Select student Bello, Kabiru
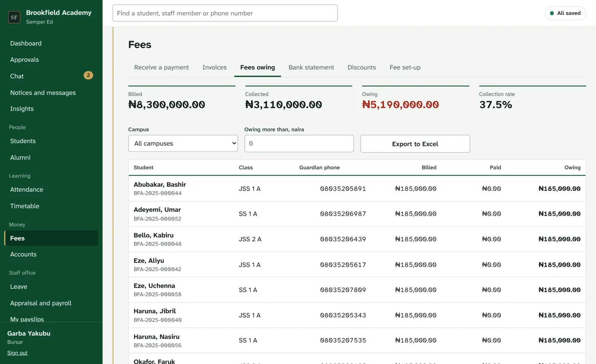Image resolution: width=596 pixels, height=364 pixels. click(153, 235)
